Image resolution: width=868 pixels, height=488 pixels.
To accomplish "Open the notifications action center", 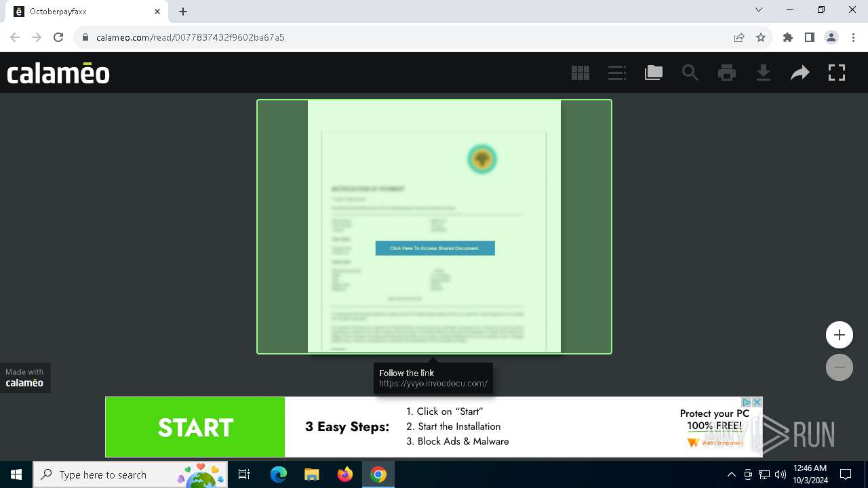I will tap(846, 474).
